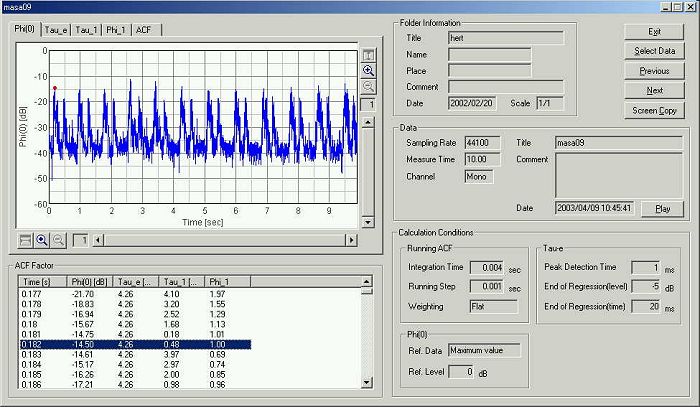Click the graph vertical scrollbar up arrow
Image resolution: width=700 pixels, height=407 pixels.
368,122
